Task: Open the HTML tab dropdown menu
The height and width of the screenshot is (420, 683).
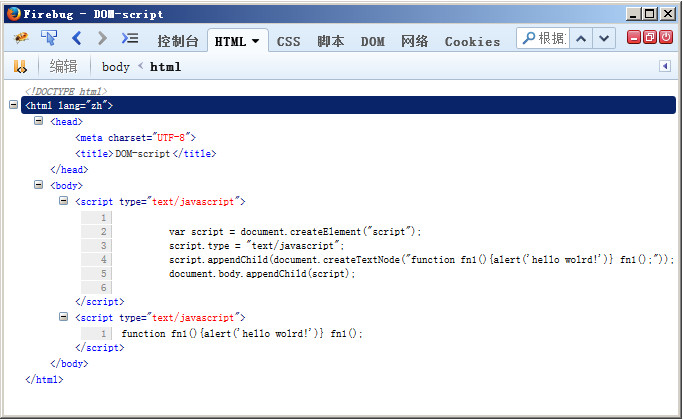Action: coord(255,41)
